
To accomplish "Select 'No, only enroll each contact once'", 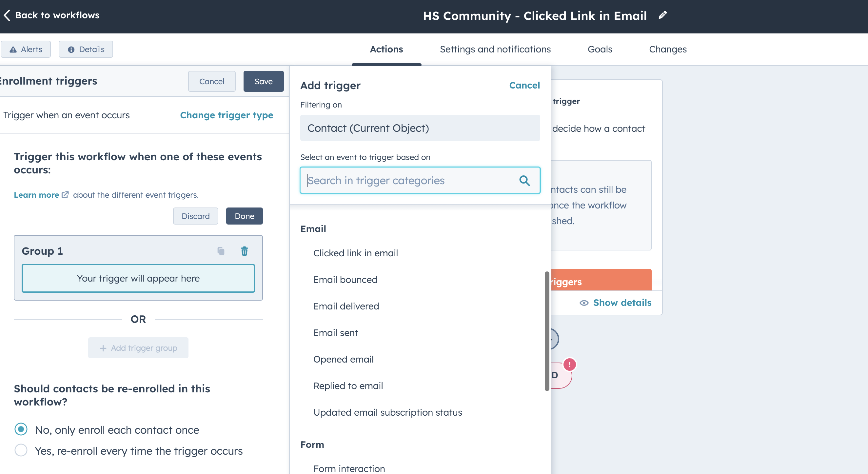I will pos(21,429).
